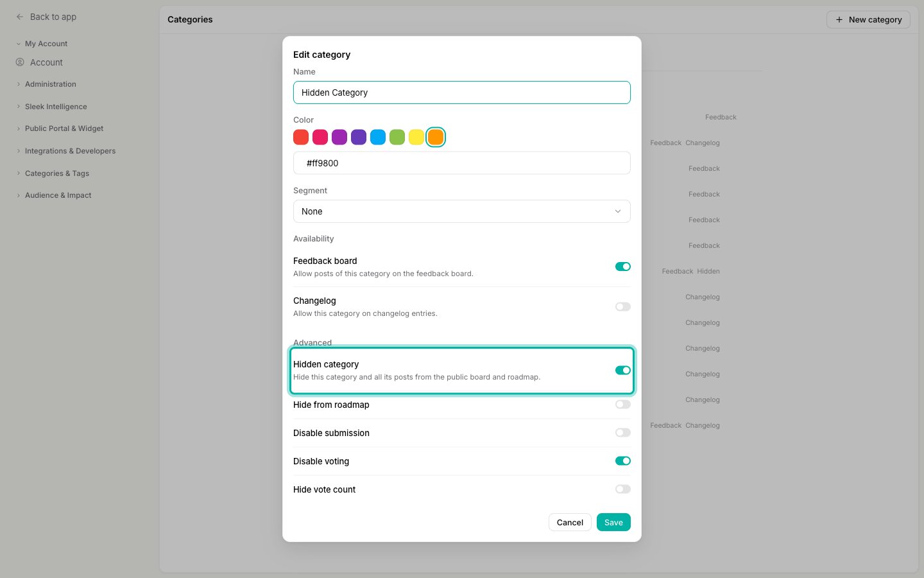The height and width of the screenshot is (578, 924).
Task: Pick the red color swatch
Action: point(301,137)
